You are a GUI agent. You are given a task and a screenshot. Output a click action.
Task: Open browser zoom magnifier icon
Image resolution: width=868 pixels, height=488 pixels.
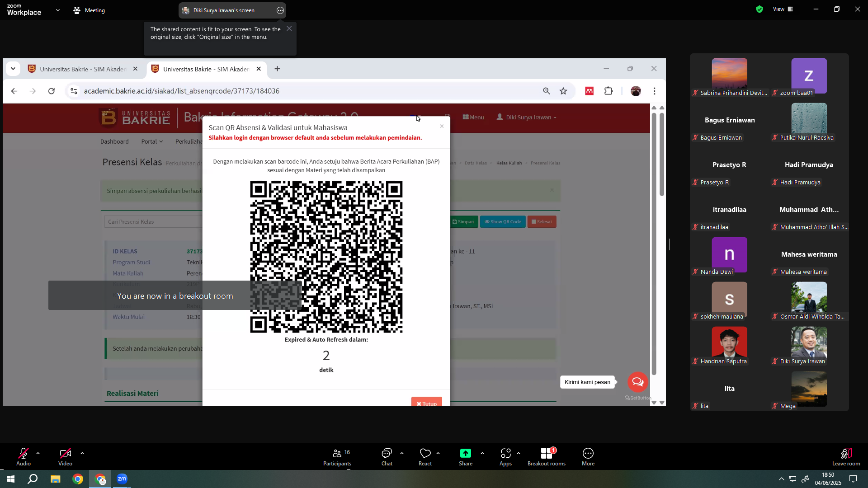pos(547,91)
